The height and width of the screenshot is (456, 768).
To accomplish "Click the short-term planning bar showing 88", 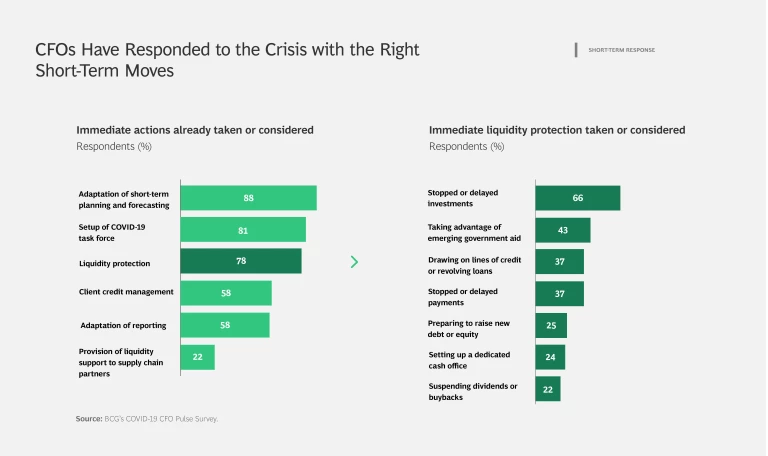I will pos(248,198).
